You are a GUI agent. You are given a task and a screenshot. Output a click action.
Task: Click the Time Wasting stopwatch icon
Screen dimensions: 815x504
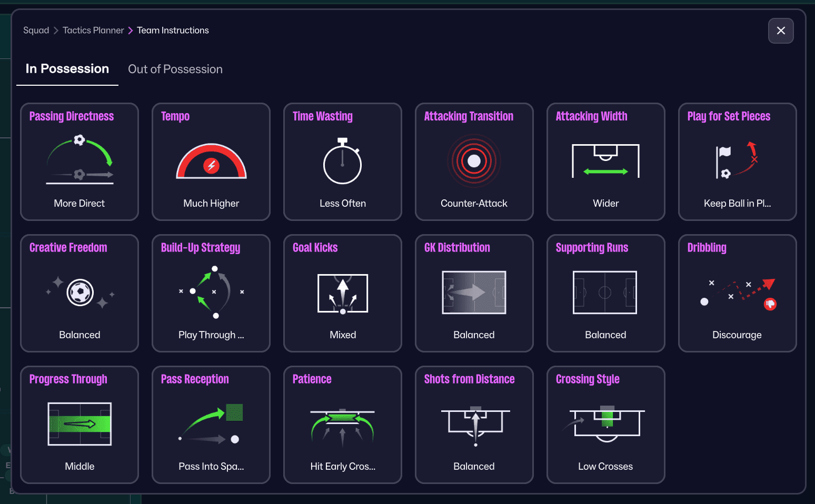coord(343,161)
